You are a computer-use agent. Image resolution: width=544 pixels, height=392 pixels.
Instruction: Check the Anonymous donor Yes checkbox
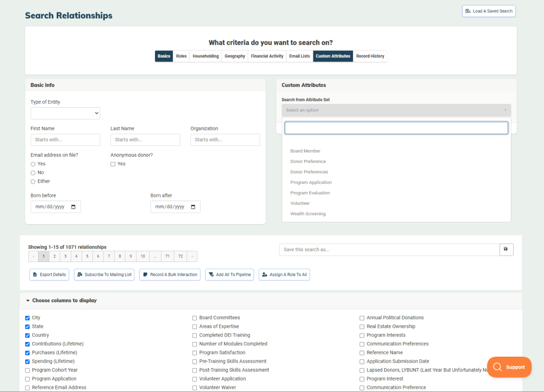(113, 164)
